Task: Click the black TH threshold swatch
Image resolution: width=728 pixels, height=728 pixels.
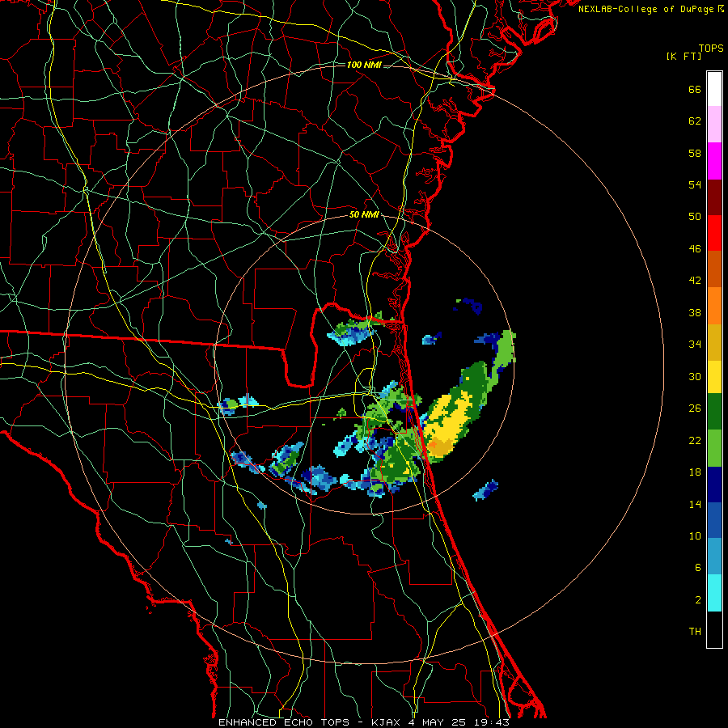Action: [714, 629]
